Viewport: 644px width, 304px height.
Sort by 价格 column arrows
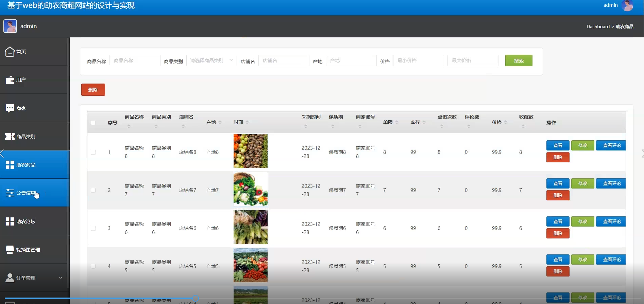(506, 122)
